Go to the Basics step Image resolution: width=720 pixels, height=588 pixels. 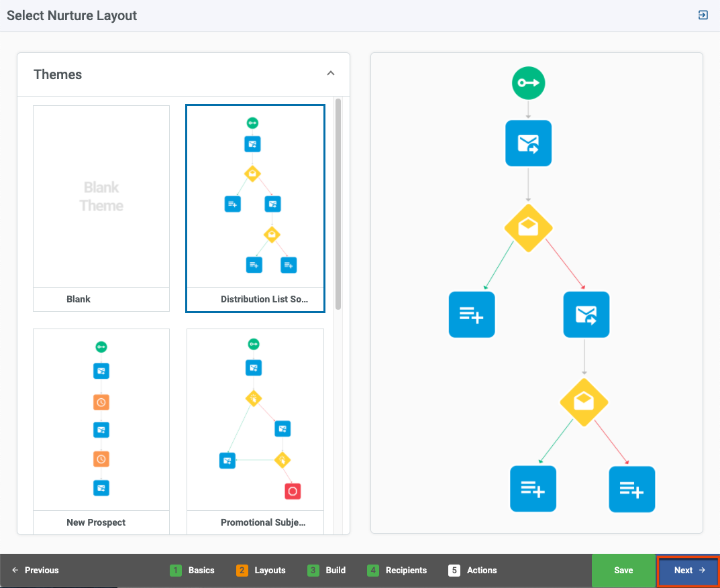pyautogui.click(x=193, y=571)
